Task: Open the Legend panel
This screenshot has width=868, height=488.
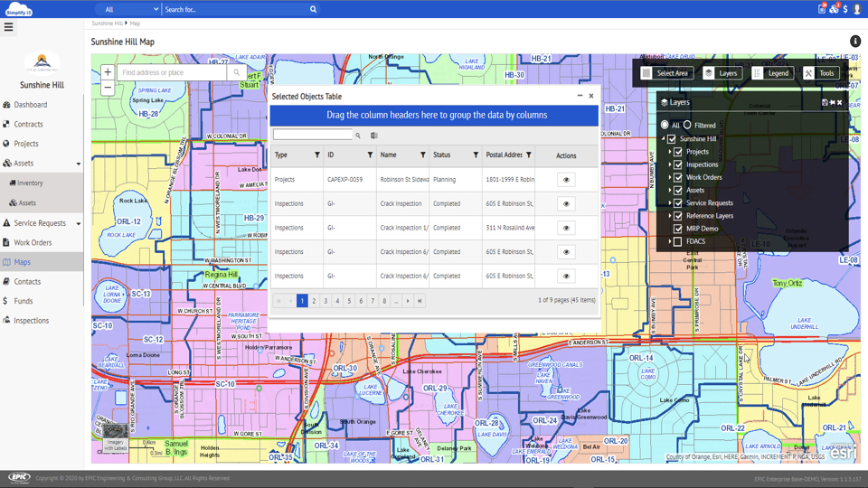Action: (x=770, y=73)
